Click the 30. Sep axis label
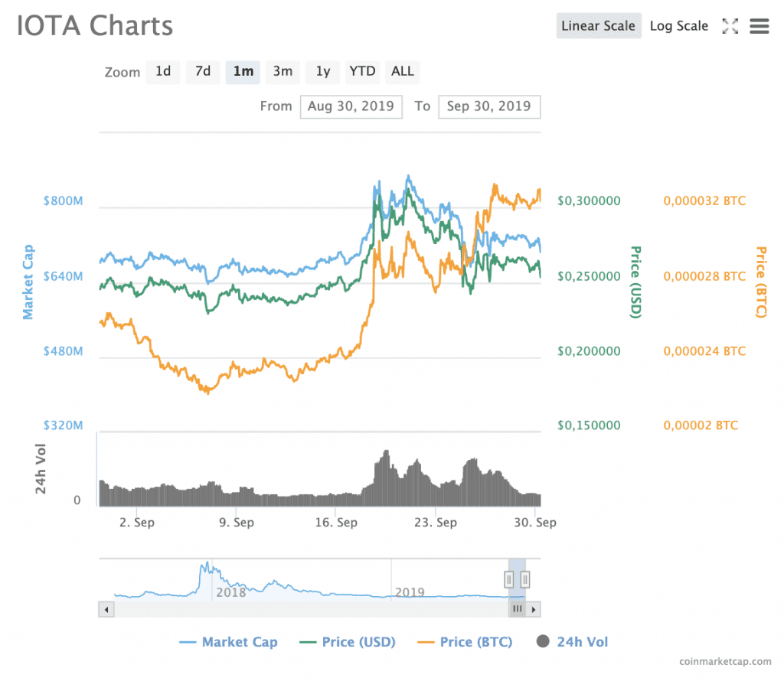Screen dimensions: 784x681 (535, 523)
